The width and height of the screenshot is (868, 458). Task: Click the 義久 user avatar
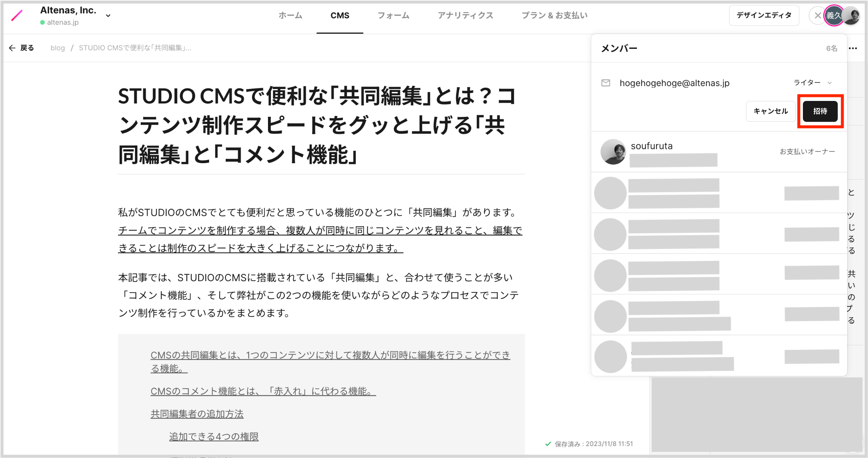(834, 16)
